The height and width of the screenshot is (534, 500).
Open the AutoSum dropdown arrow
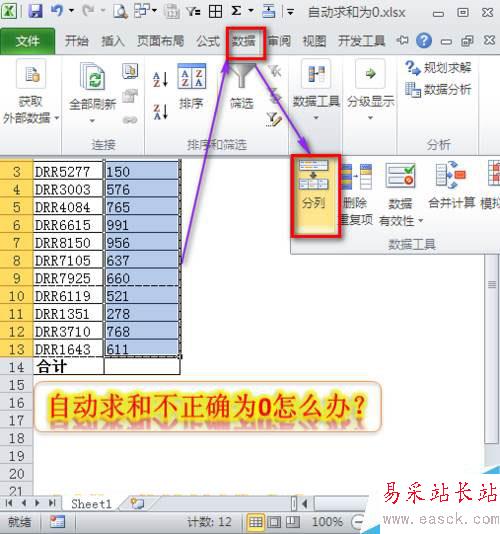pos(251,11)
